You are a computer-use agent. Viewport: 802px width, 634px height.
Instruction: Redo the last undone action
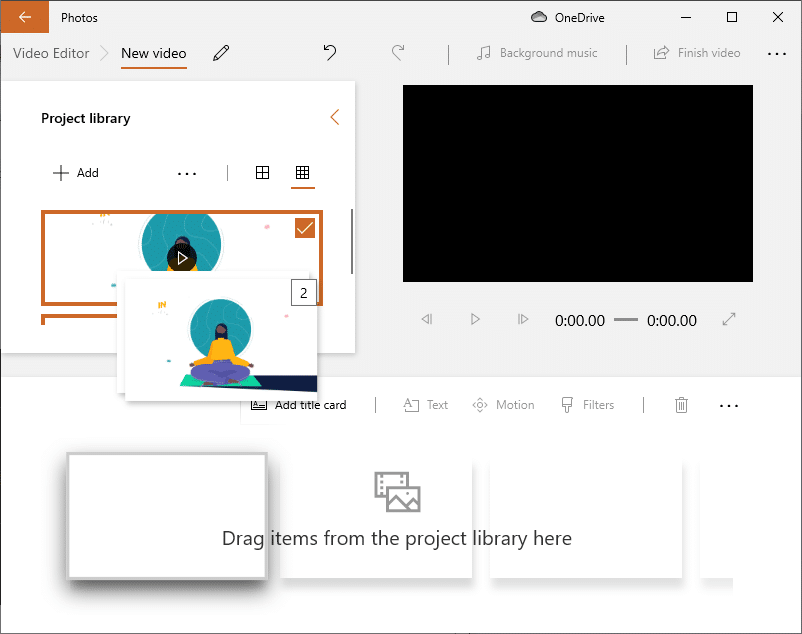click(x=398, y=53)
